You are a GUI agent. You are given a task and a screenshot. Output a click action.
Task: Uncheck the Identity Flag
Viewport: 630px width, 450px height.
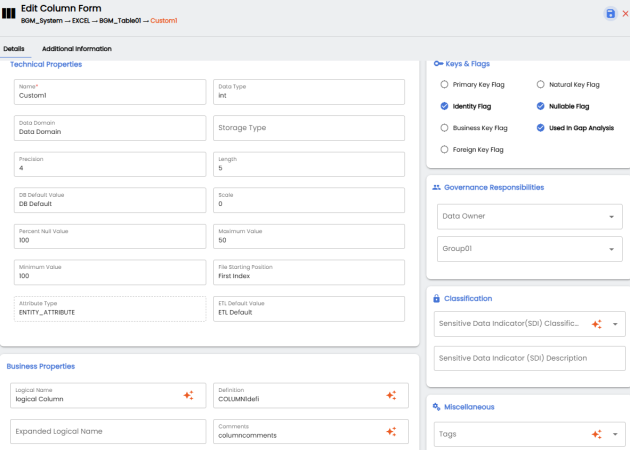[x=445, y=106]
